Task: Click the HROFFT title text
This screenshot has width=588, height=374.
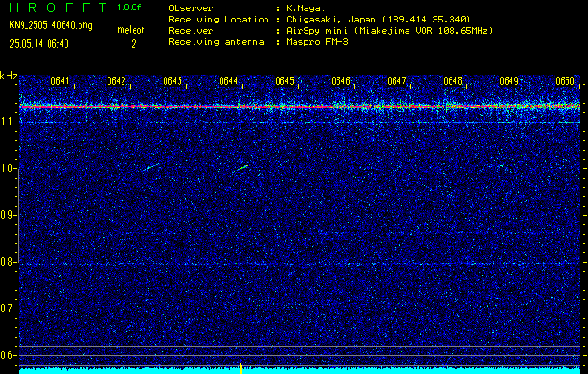Action: [x=59, y=7]
